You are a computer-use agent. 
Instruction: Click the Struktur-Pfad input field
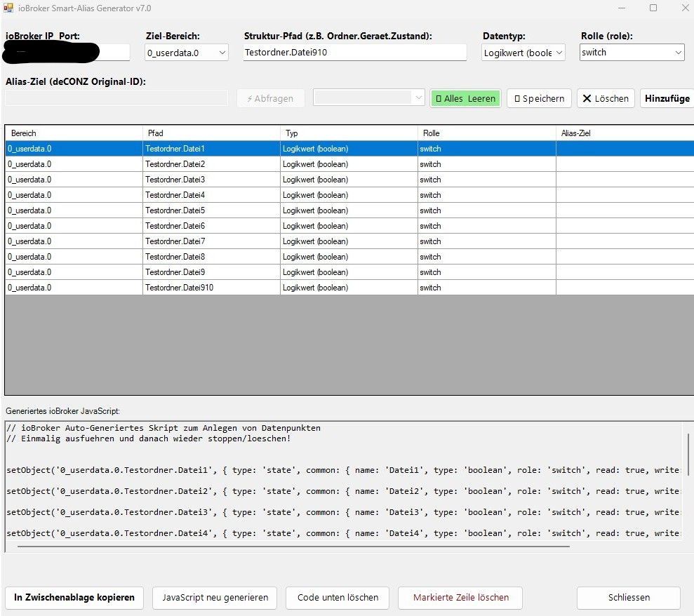[x=354, y=52]
